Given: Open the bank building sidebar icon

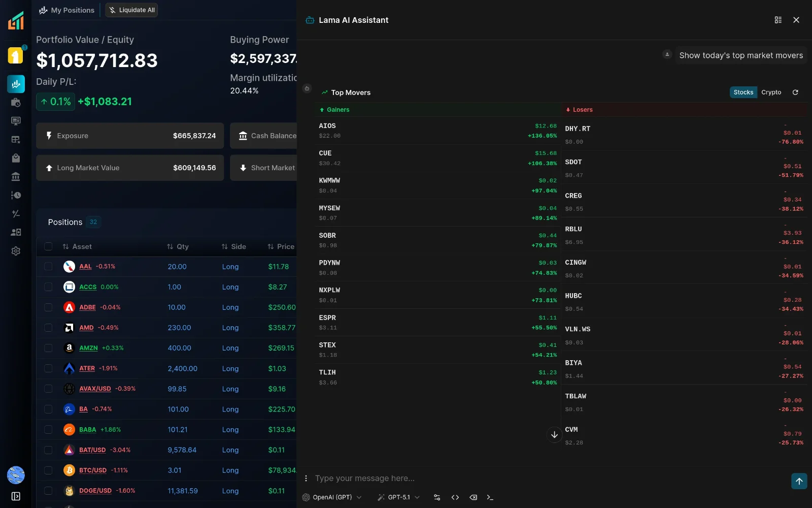Looking at the screenshot, I should tap(16, 177).
